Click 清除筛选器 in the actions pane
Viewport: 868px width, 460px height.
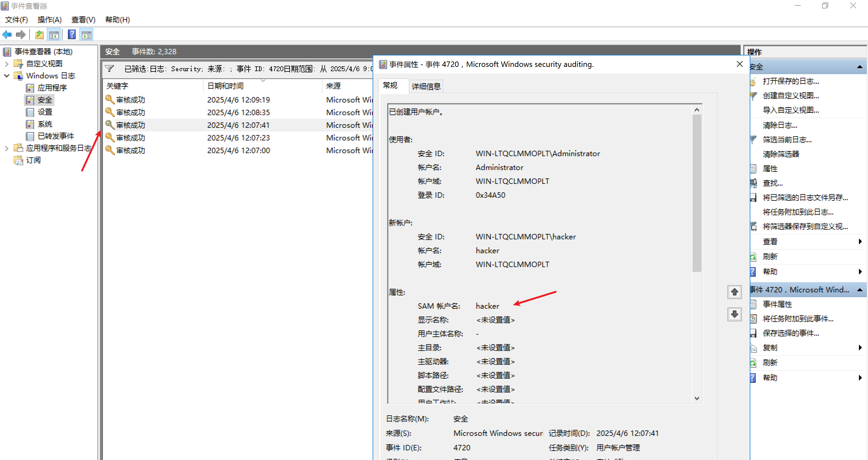(x=781, y=154)
